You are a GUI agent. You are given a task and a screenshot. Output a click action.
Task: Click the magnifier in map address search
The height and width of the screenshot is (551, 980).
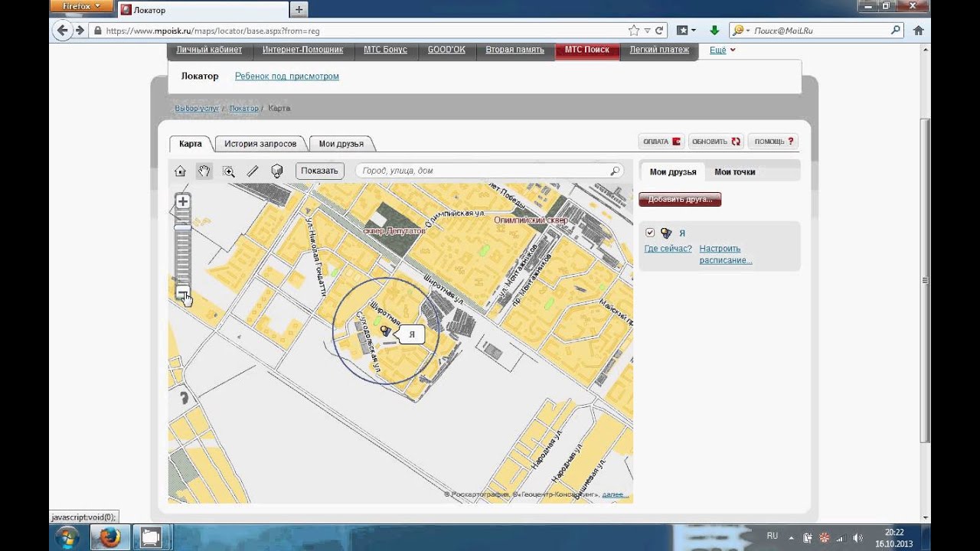[615, 171]
